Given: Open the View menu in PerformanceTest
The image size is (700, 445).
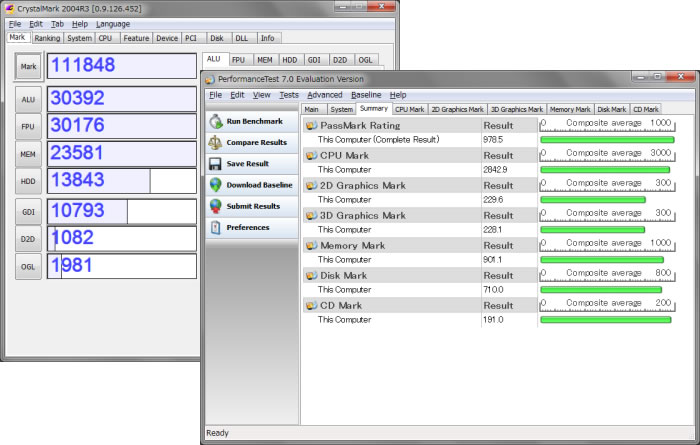Looking at the screenshot, I should (x=262, y=95).
